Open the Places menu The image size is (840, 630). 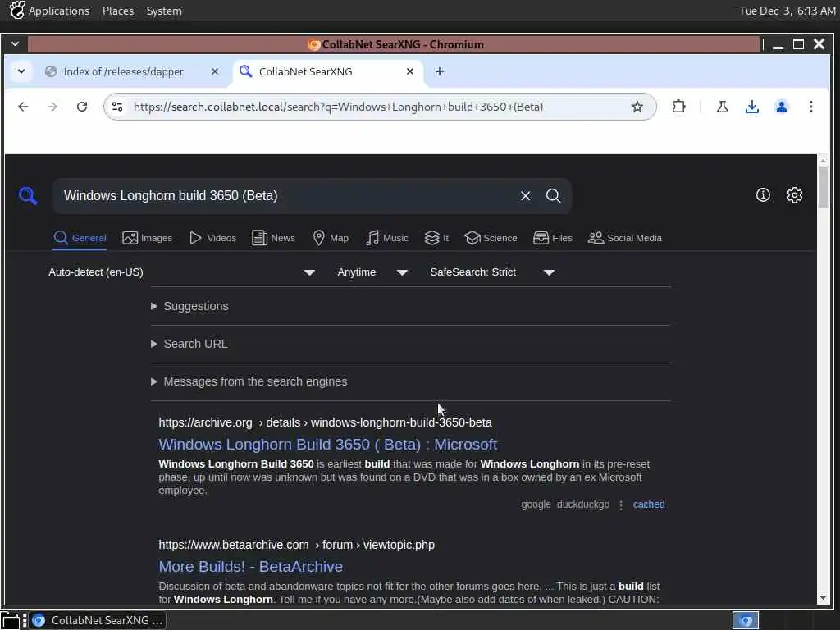click(x=118, y=11)
